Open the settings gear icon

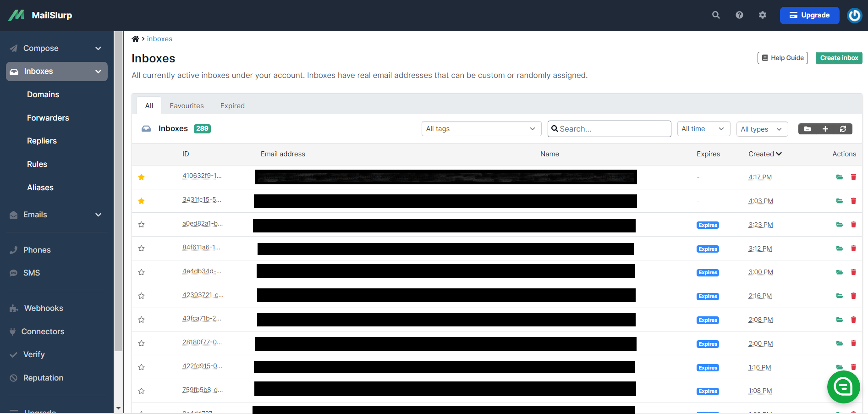pos(763,15)
